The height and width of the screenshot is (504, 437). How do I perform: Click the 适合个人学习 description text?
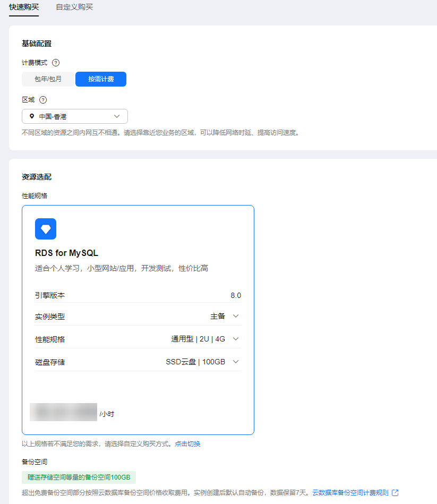122,268
